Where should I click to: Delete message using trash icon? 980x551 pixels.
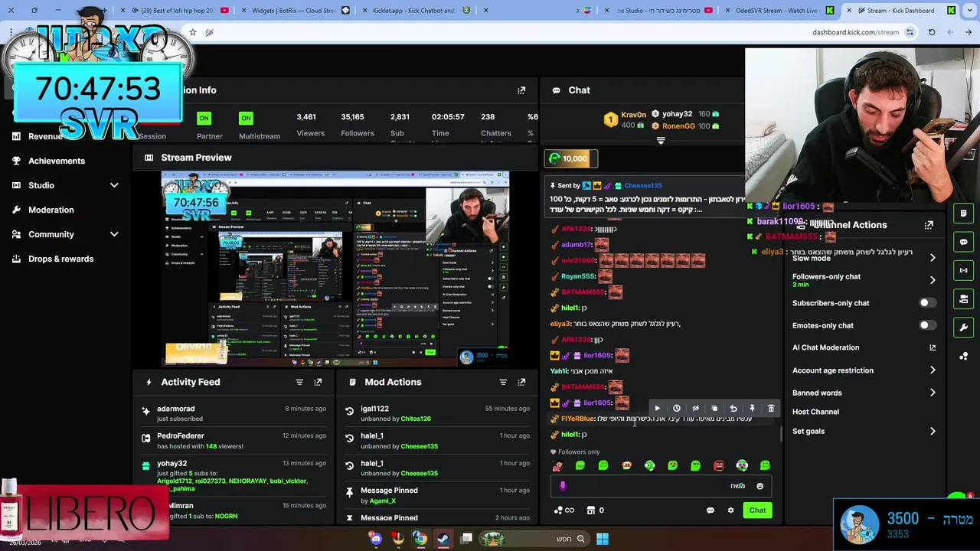click(771, 409)
